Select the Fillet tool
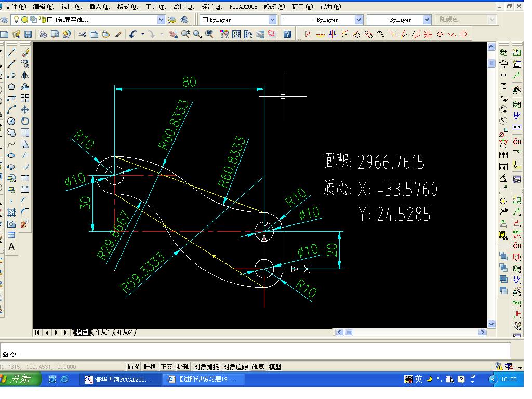 (x=25, y=212)
